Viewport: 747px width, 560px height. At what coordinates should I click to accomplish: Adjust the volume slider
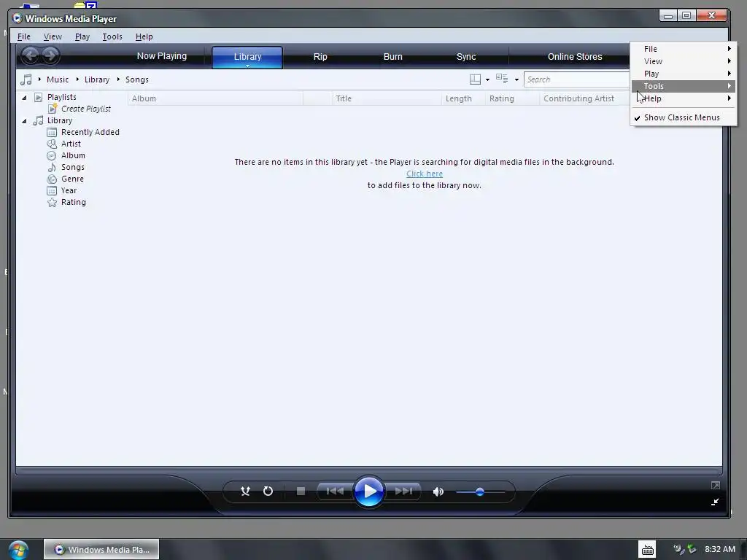(x=480, y=491)
